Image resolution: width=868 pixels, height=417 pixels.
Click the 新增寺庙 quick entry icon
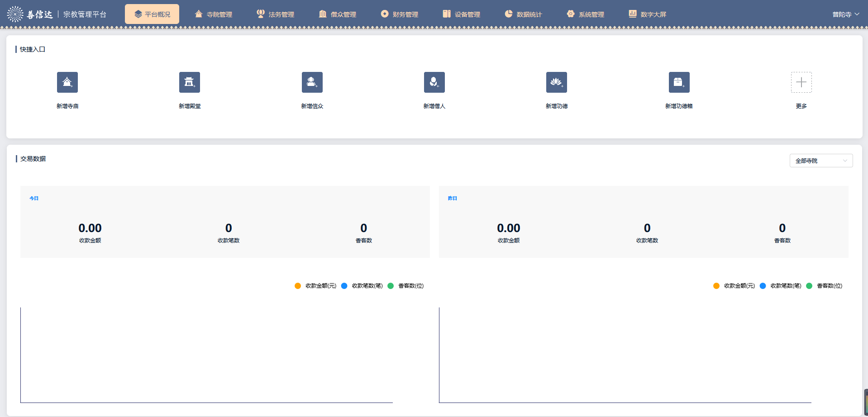(67, 82)
